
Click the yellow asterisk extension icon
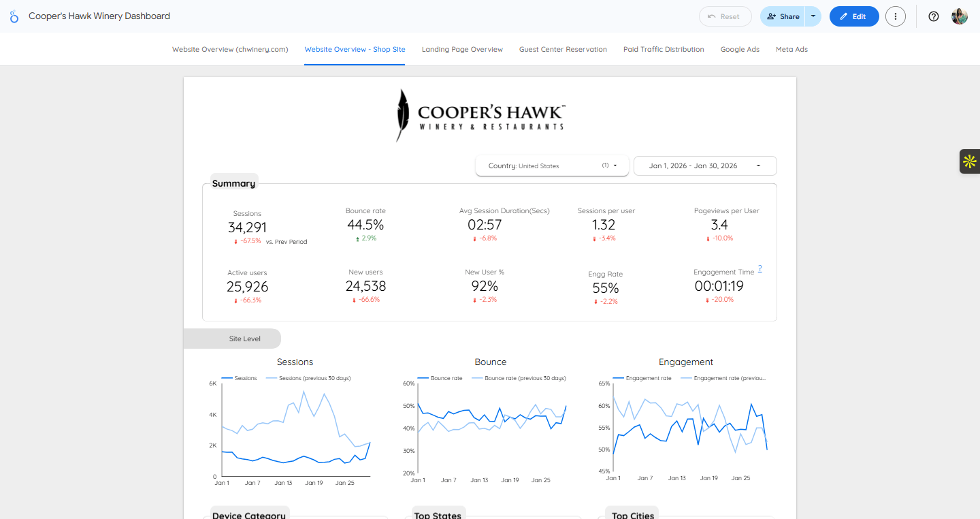969,161
